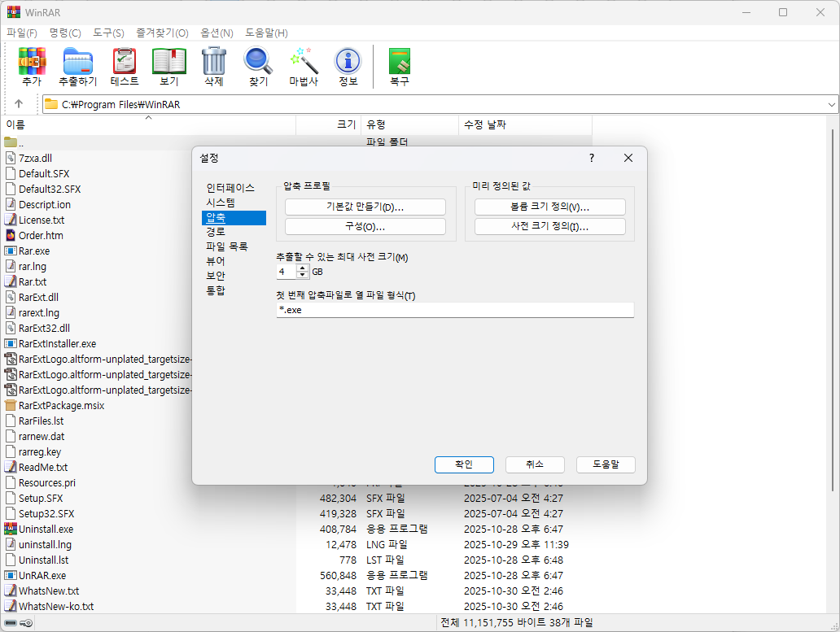Select the 뷰어 settings category
The width and height of the screenshot is (840, 632).
click(216, 261)
